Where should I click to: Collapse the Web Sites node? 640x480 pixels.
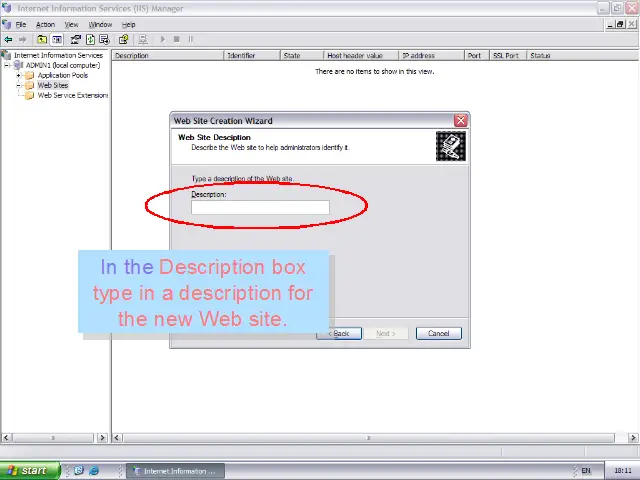(x=18, y=85)
